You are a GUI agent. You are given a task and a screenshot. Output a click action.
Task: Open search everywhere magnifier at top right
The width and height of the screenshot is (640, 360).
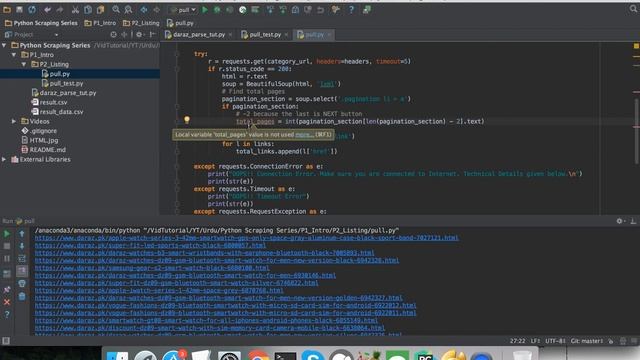point(633,9)
